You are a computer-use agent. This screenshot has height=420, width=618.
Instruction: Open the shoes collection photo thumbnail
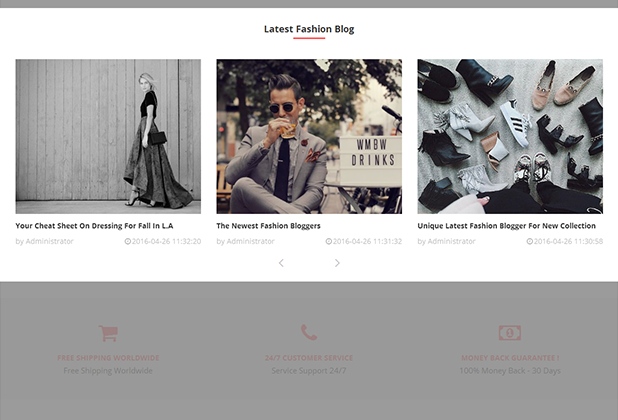[x=510, y=136]
